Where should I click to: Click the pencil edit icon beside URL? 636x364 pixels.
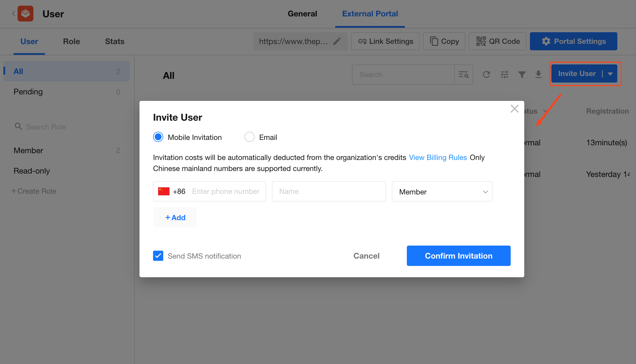(337, 41)
